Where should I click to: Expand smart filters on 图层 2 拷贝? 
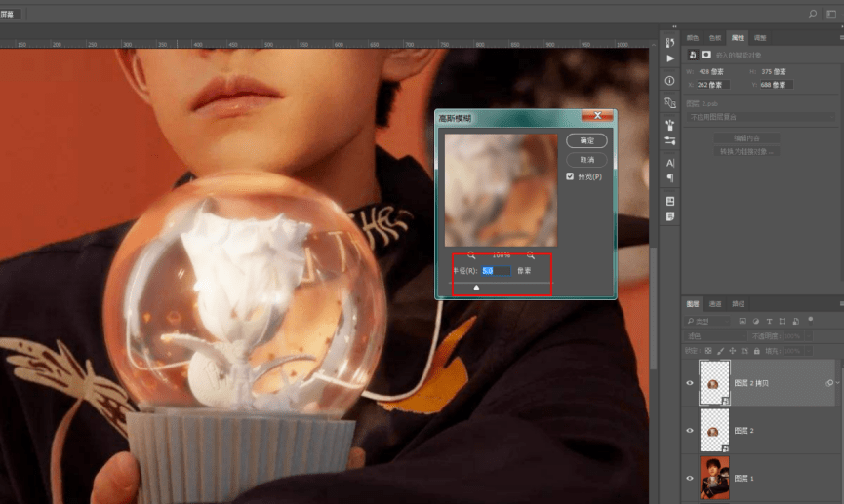[837, 383]
